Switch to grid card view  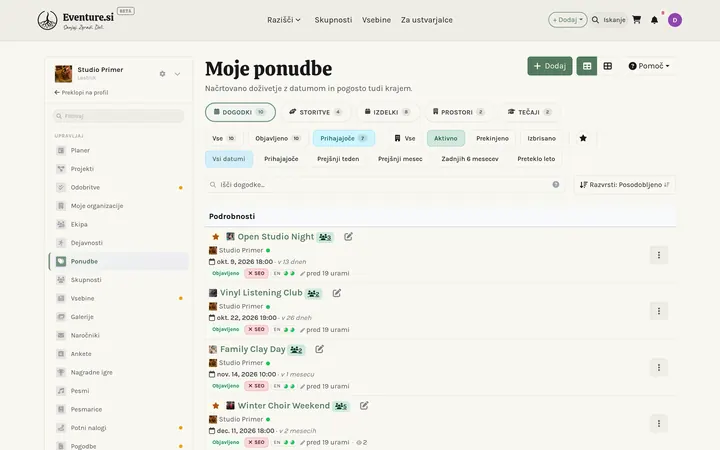coord(608,66)
